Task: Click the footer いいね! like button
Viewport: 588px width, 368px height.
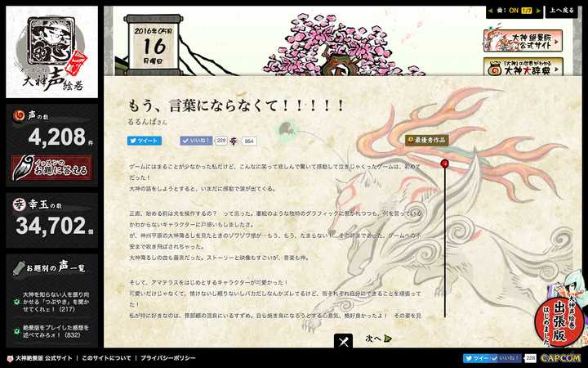Action: click(x=506, y=358)
